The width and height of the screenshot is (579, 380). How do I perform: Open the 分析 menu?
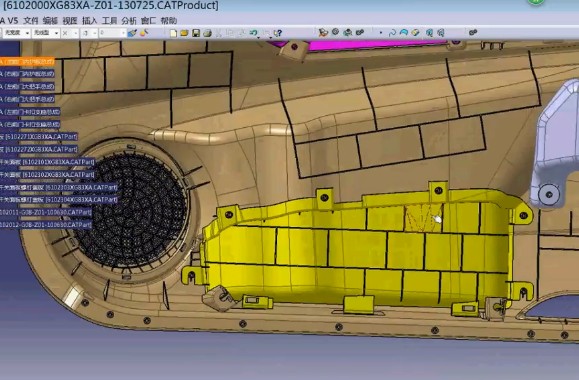(x=129, y=21)
